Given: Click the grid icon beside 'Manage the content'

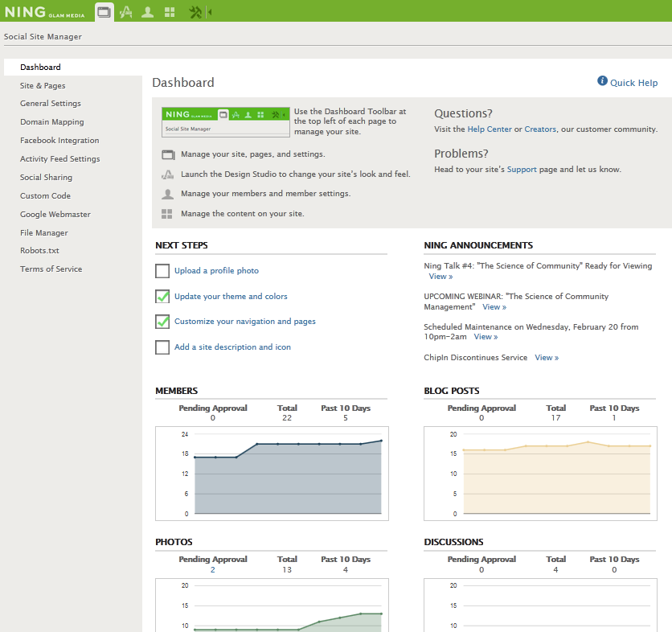Looking at the screenshot, I should point(166,214).
